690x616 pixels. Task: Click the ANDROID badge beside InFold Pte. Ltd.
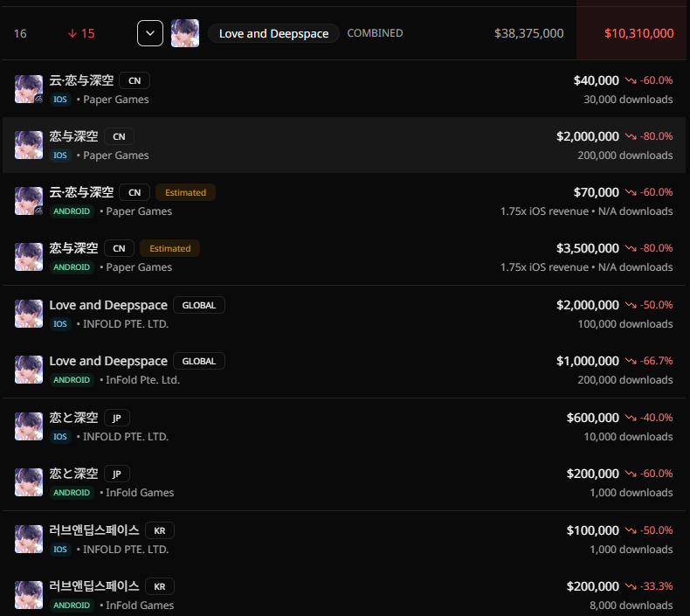coord(72,380)
